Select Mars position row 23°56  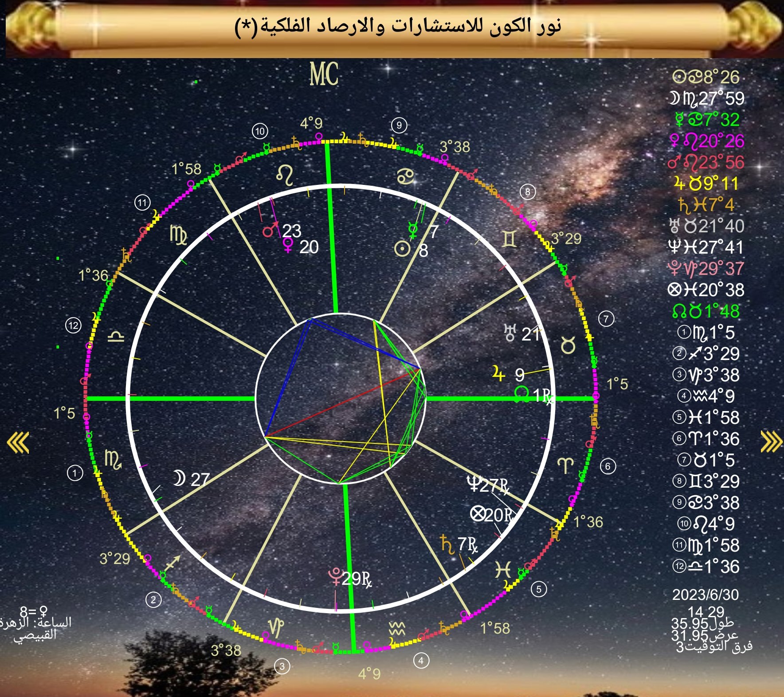coord(706,162)
